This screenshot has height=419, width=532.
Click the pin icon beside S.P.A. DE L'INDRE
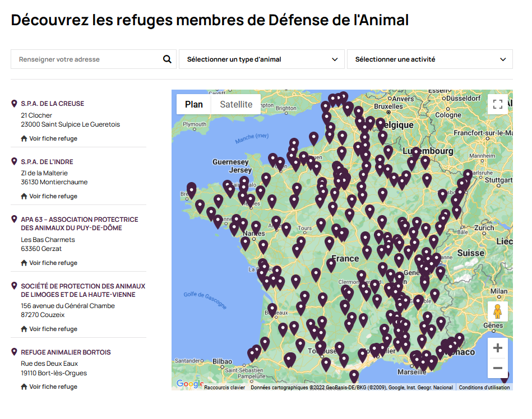[14, 162]
